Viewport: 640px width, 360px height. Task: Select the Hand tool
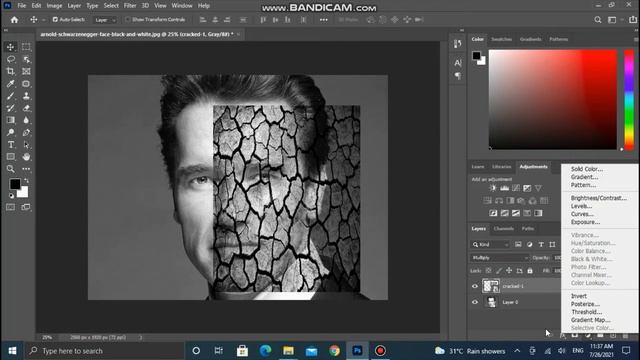click(26, 157)
